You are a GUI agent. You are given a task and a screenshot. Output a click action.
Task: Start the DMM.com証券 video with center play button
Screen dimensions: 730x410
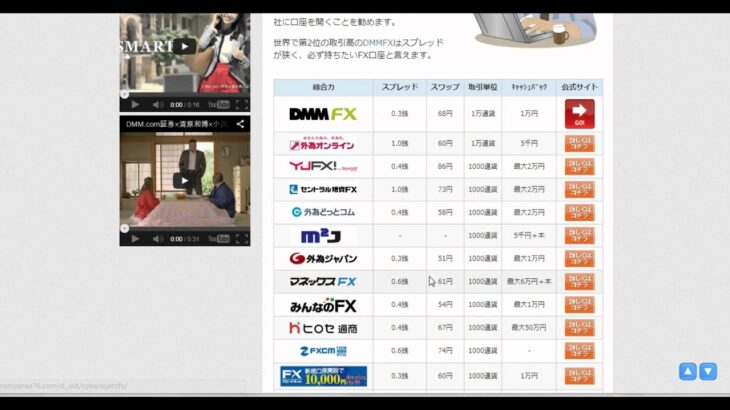click(185, 181)
